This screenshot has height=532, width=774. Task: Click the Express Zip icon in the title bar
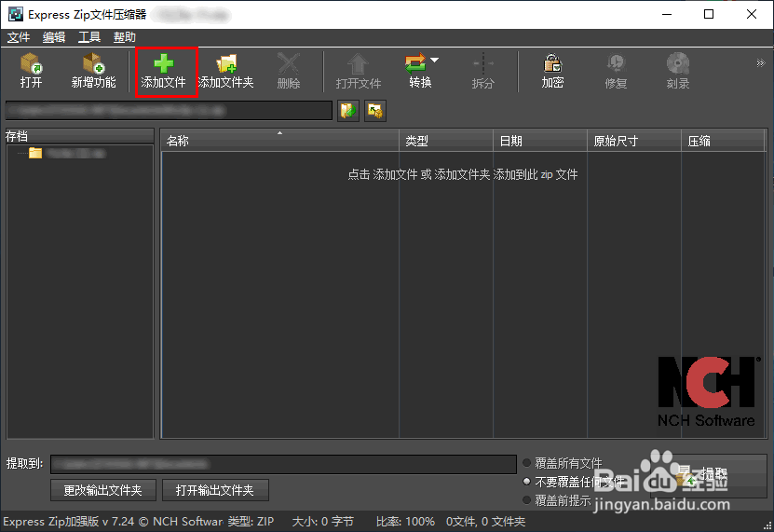coord(15,14)
